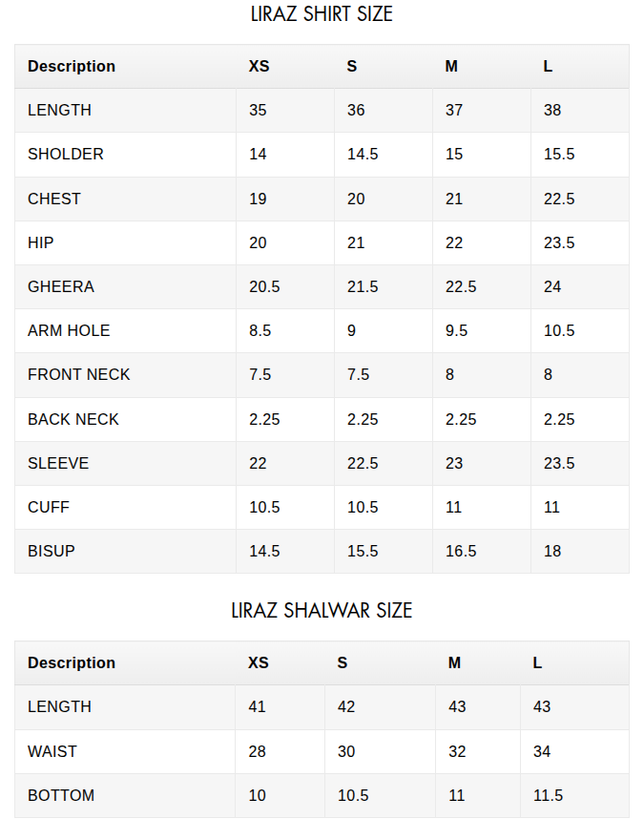Viewport: 644px width, 819px height.
Task: Click the SHOLDER row label
Action: 66,154
